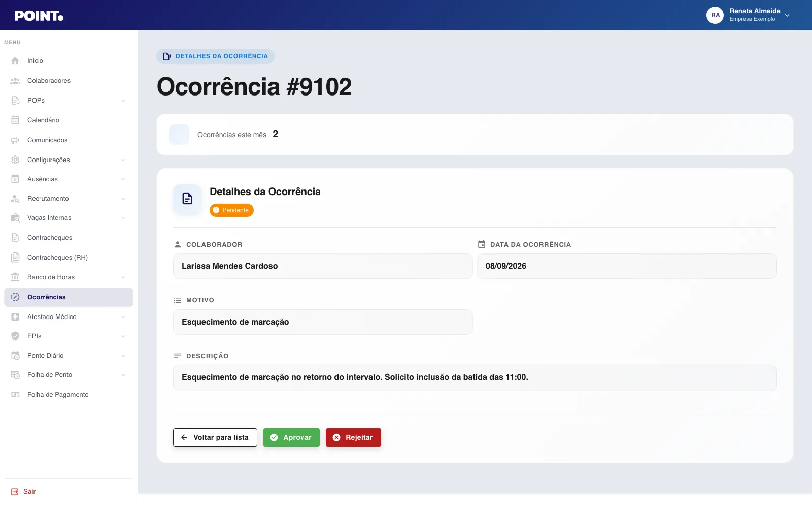This screenshot has height=508, width=812.
Task: Click the Ocorrências sidebar icon
Action: point(15,297)
